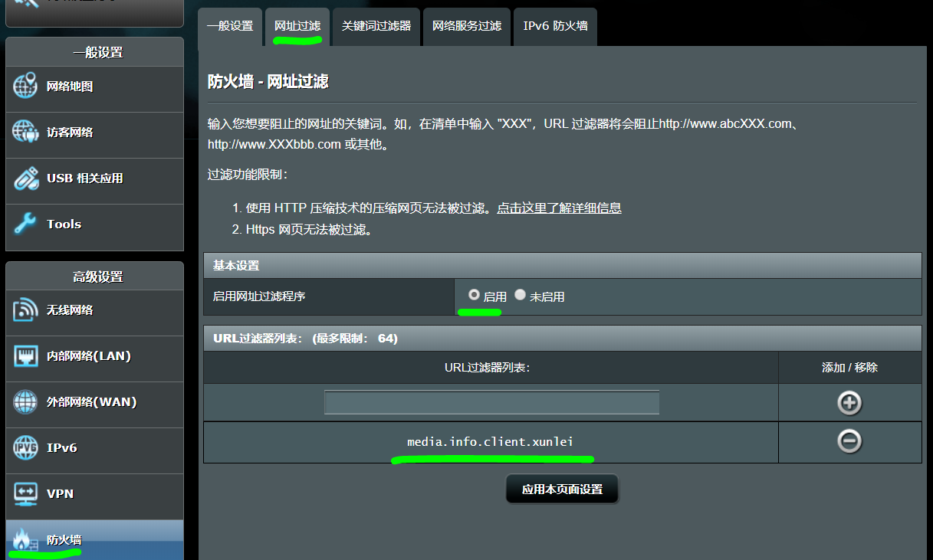The height and width of the screenshot is (560, 933).
Task: Click the 外部网络(WAN) globe icon
Action: coord(25,402)
